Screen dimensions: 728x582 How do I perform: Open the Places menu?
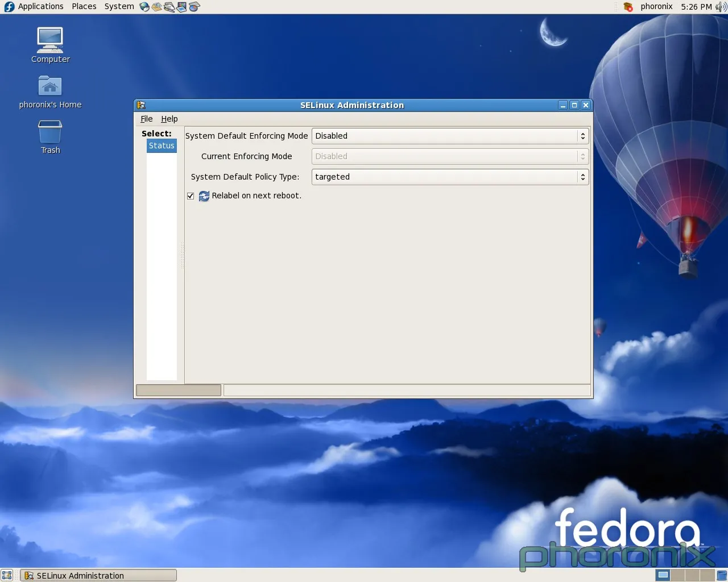click(x=84, y=7)
